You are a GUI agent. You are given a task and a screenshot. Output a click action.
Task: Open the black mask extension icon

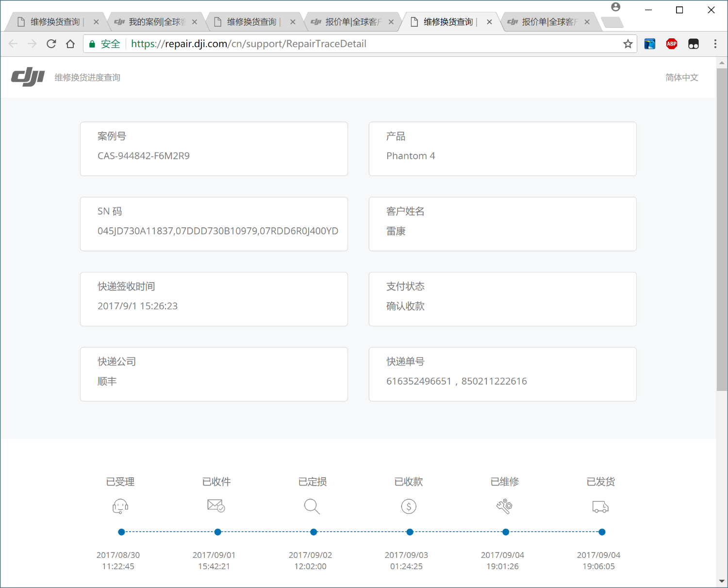pos(694,44)
